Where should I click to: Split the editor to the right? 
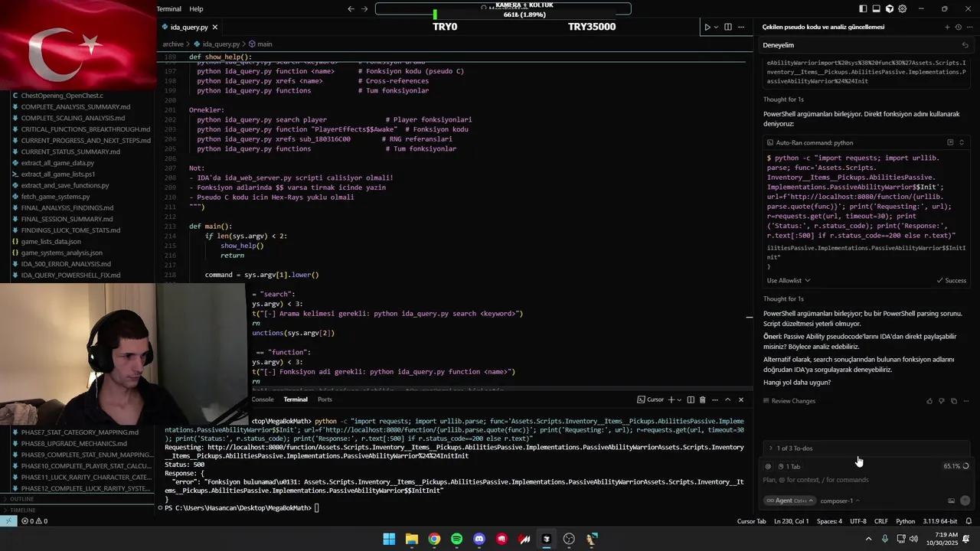728,27
